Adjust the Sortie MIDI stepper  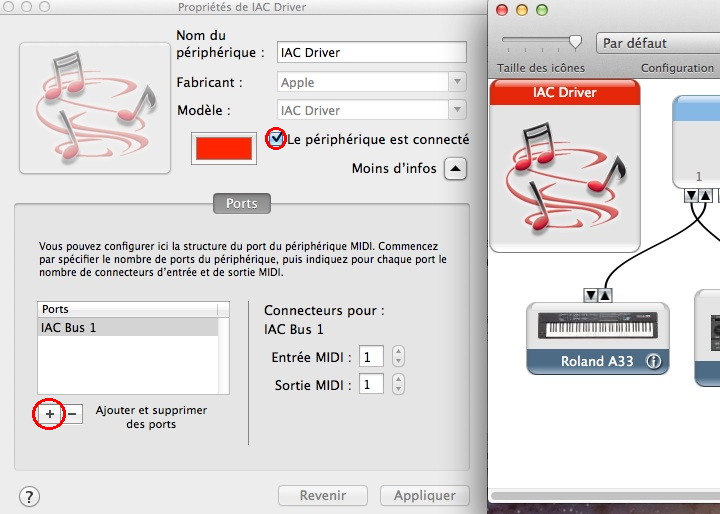tap(398, 384)
